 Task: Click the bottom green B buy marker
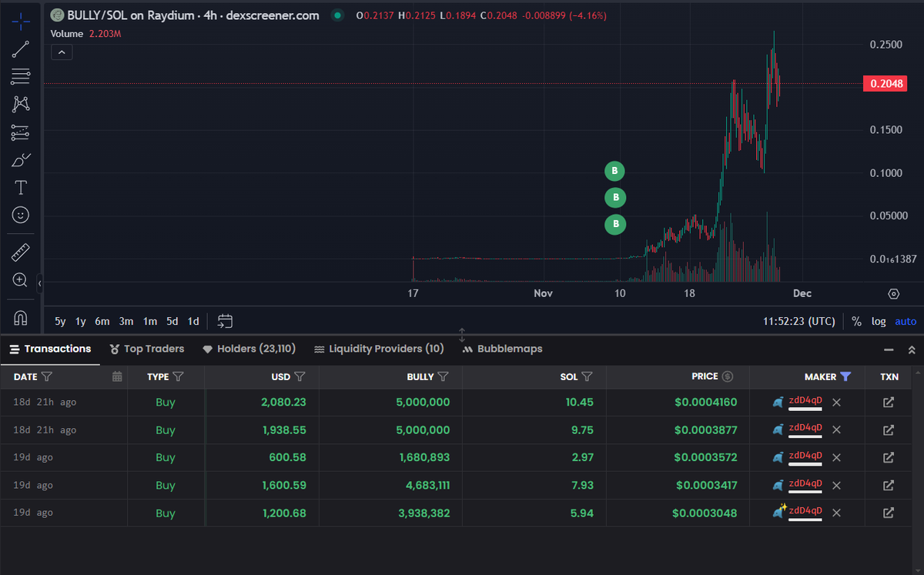(614, 225)
